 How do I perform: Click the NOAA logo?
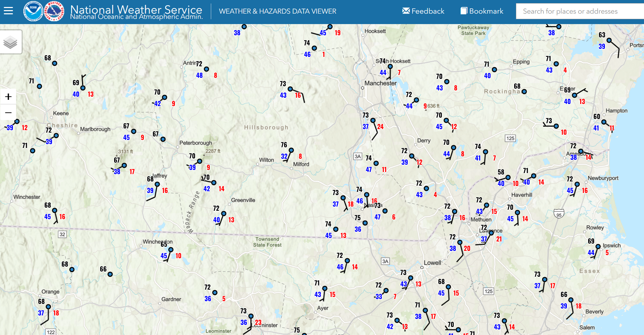point(33,11)
